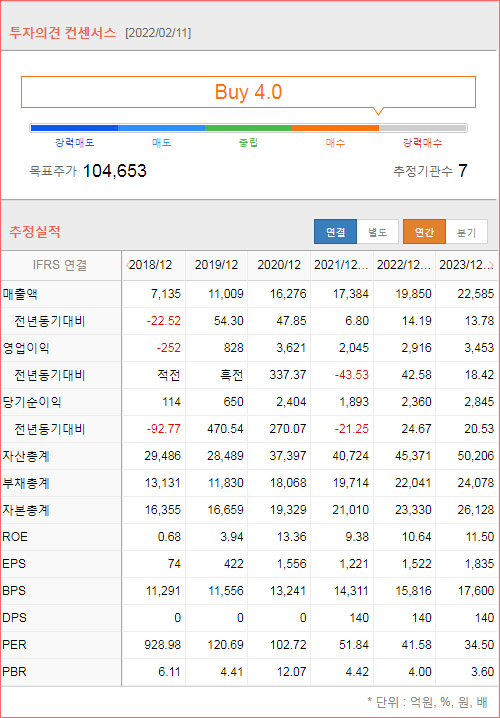Click the 적전 cell
The image size is (500, 718).
[x=169, y=375]
